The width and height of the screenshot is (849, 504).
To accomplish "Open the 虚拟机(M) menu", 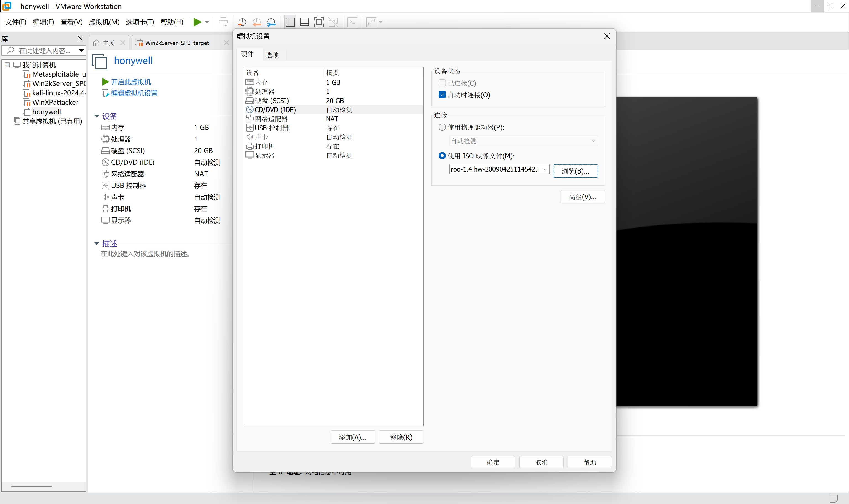I will pyautogui.click(x=104, y=22).
